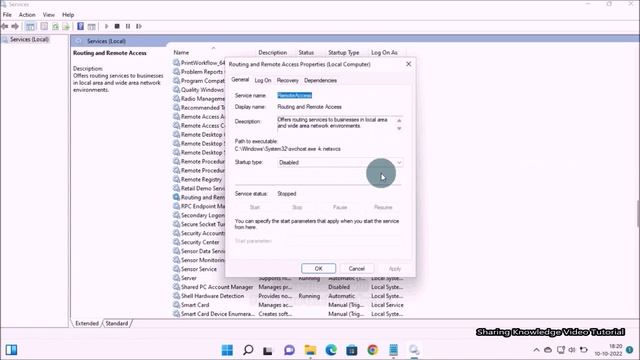Select Shell Hardware Detection service row

[x=289, y=296]
